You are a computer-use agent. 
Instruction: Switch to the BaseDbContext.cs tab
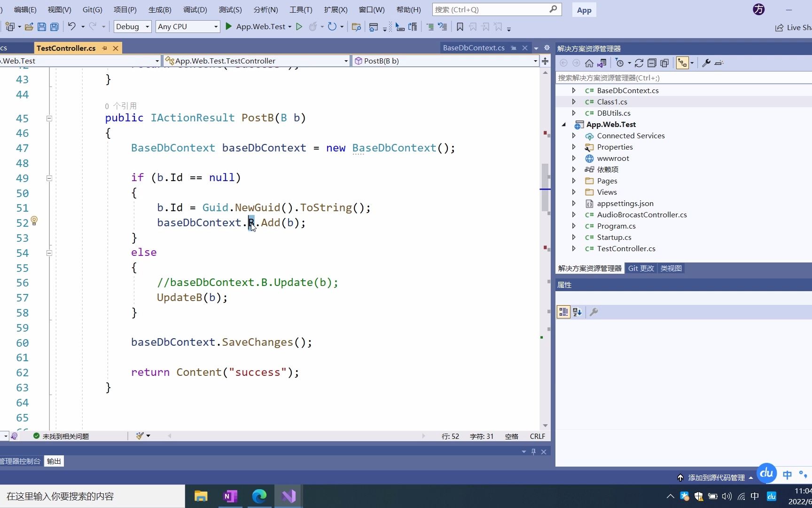tap(474, 48)
